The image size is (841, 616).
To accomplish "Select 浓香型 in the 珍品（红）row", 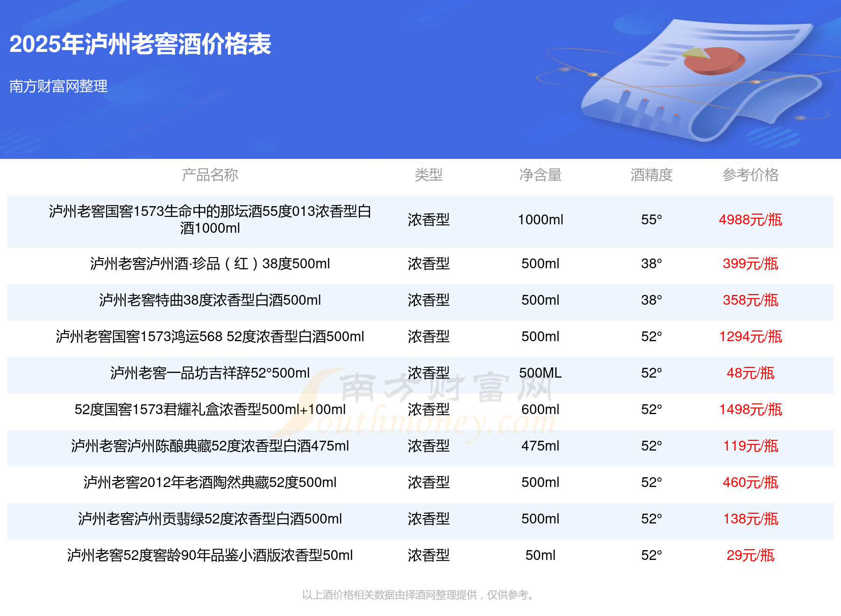I will [x=428, y=264].
